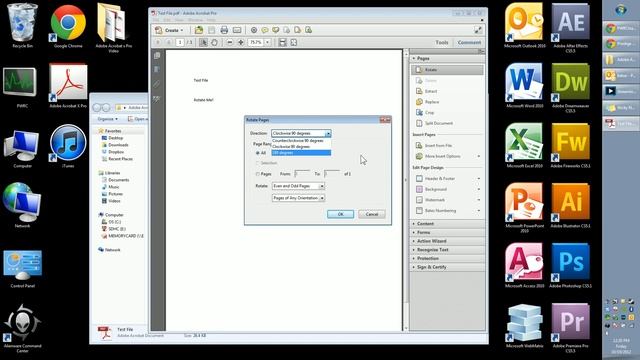Click the Print icon in Acrobat toolbar

click(x=224, y=30)
